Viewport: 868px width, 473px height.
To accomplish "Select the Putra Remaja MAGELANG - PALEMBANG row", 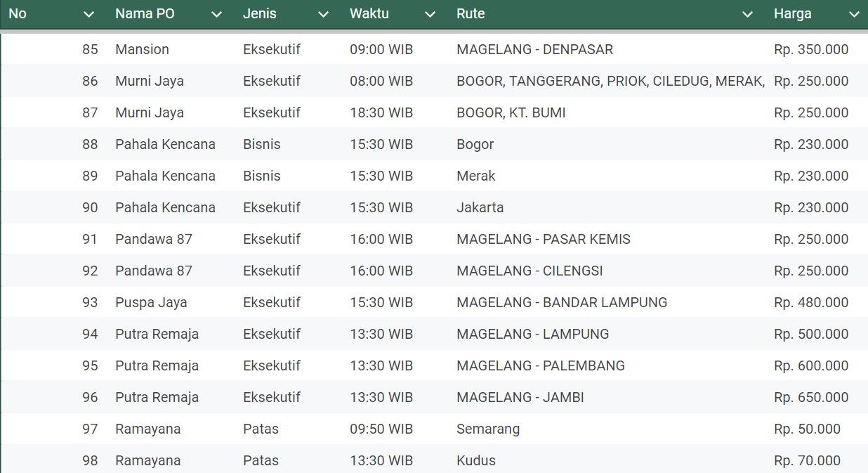I will click(x=281, y=365).
